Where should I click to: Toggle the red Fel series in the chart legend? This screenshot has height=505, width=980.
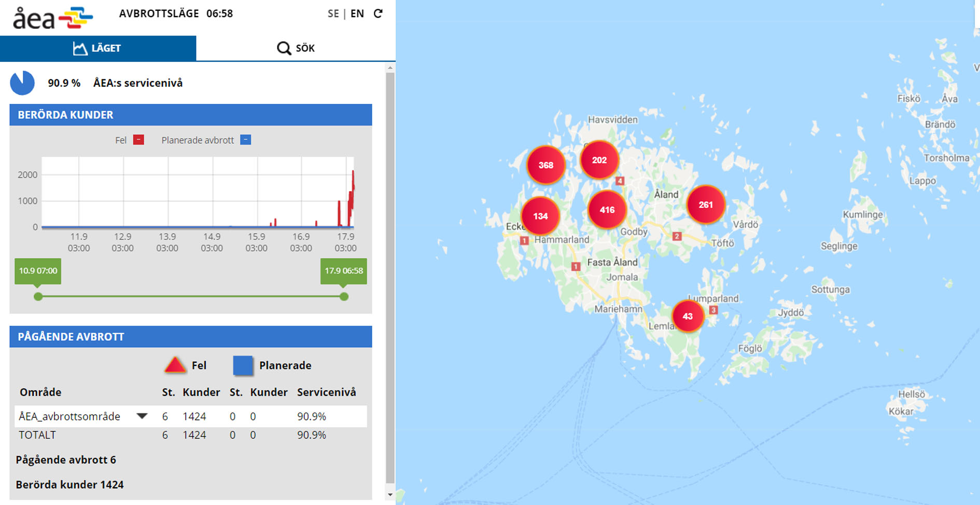click(x=138, y=139)
